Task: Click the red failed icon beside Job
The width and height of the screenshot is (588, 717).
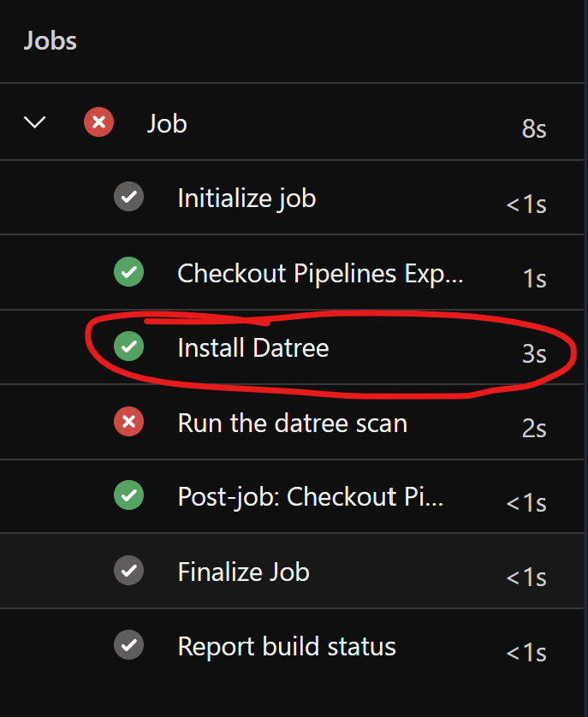Action: pyautogui.click(x=98, y=122)
